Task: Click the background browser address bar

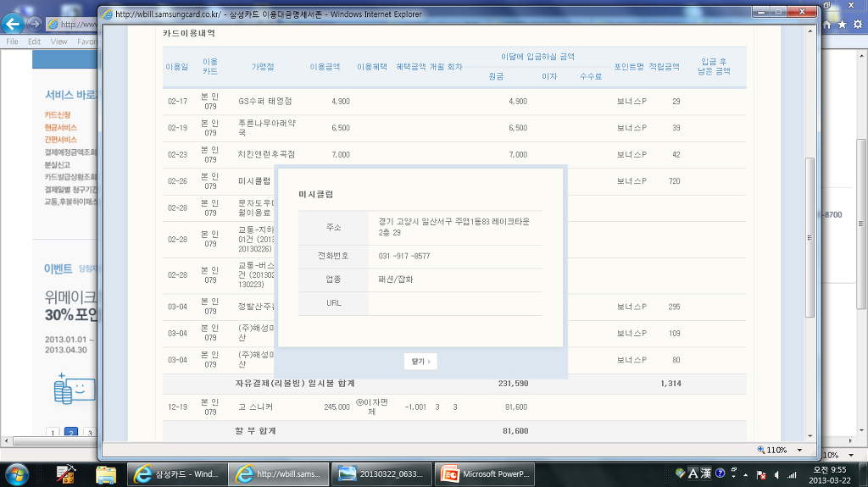Action: tap(72, 24)
